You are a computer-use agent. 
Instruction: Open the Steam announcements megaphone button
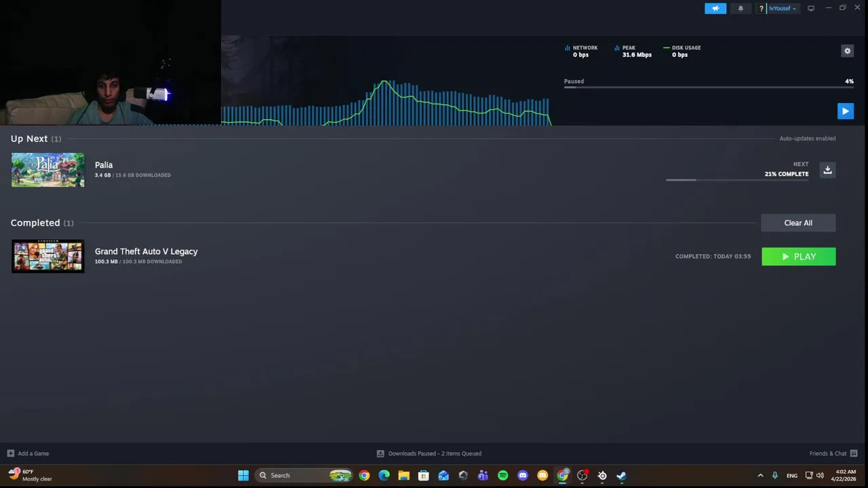tap(715, 8)
